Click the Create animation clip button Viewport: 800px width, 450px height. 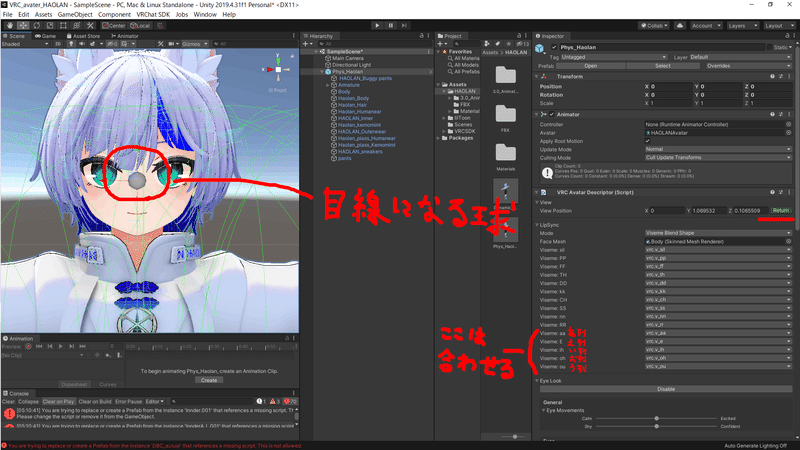(x=209, y=380)
